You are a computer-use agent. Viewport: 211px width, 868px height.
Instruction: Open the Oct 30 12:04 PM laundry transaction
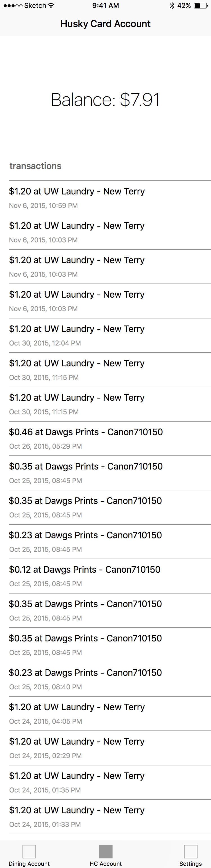105,335
